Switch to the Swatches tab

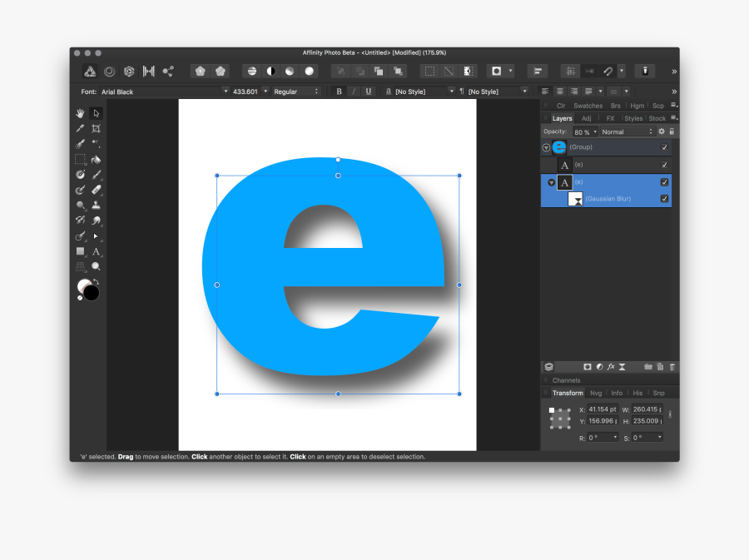[x=588, y=106]
